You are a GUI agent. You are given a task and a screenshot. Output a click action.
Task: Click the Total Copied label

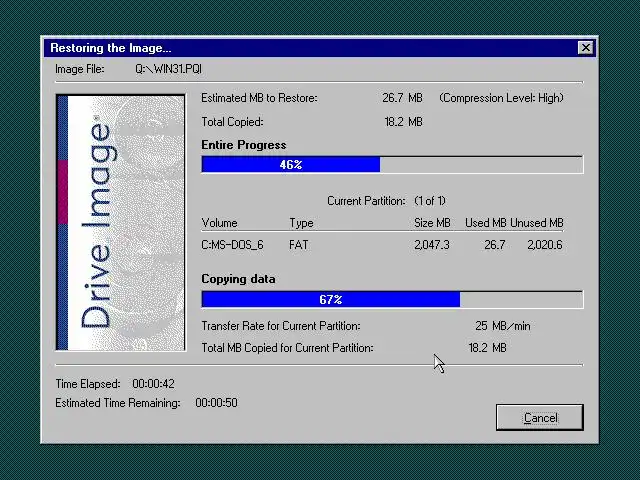click(x=232, y=122)
